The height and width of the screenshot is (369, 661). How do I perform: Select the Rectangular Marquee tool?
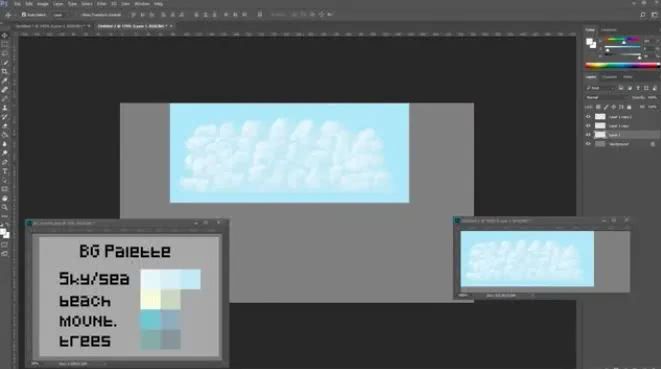click(5, 44)
